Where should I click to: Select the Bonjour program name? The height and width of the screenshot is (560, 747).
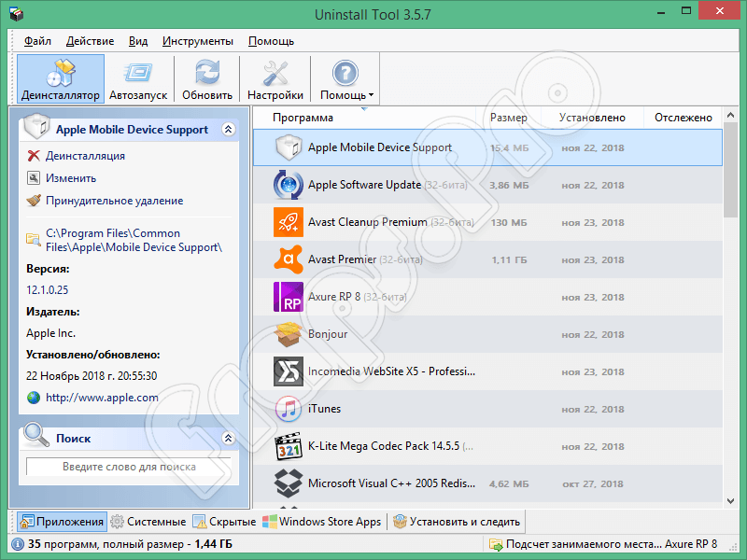pos(328,334)
